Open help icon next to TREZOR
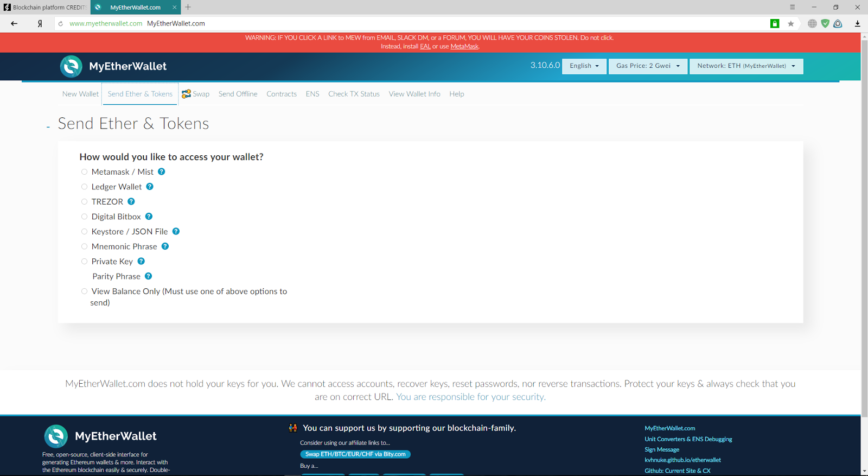 [131, 201]
